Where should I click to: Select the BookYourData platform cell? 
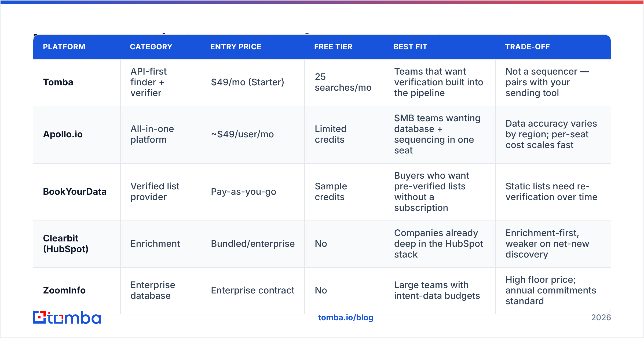(77, 192)
